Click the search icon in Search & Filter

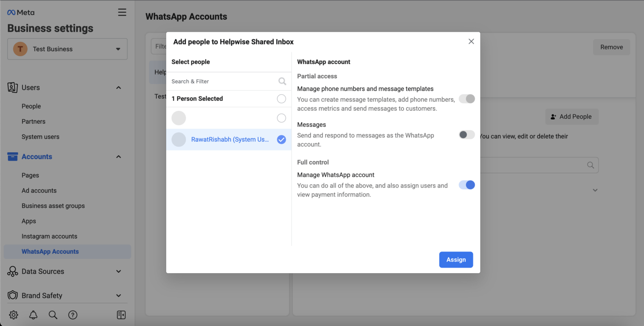click(x=282, y=81)
